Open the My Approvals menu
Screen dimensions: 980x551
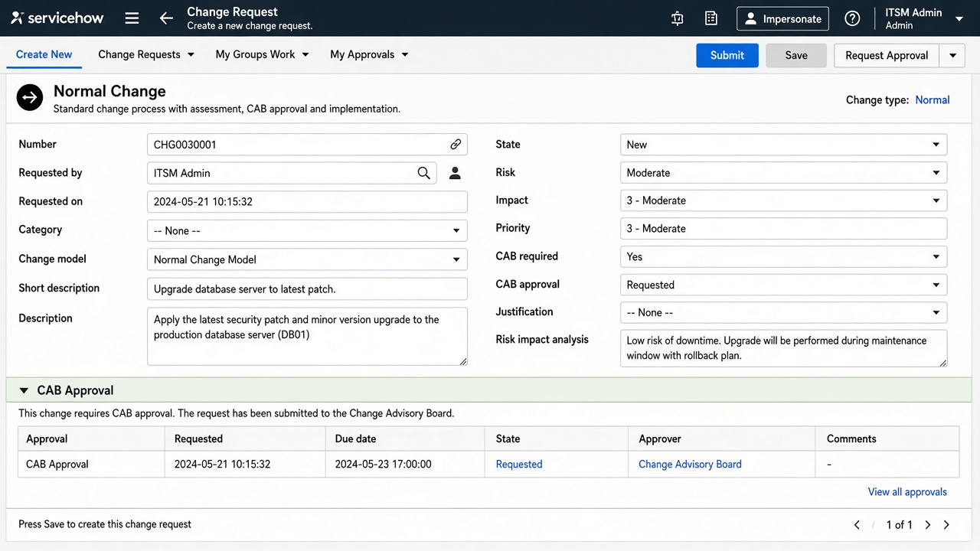click(x=369, y=54)
